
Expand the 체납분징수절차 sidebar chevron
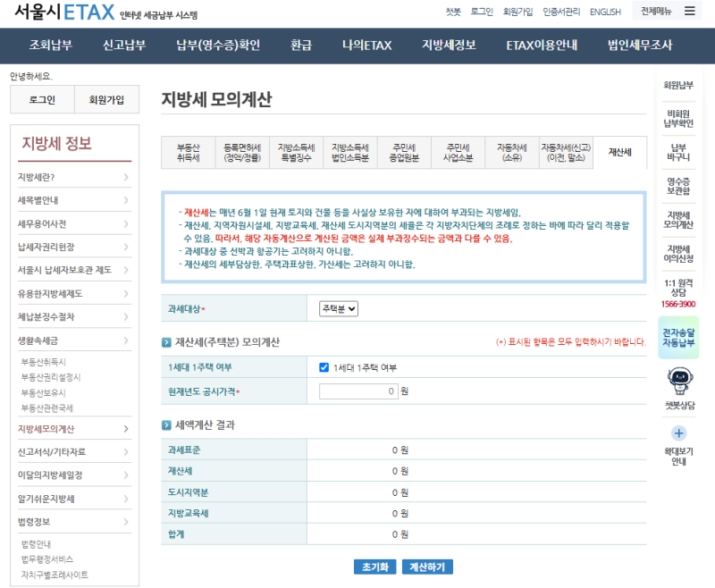[x=126, y=317]
